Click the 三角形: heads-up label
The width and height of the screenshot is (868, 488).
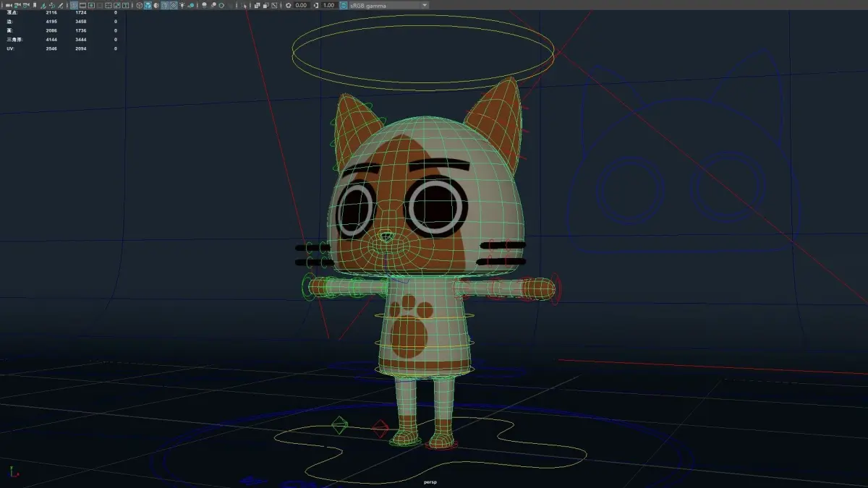tap(14, 39)
